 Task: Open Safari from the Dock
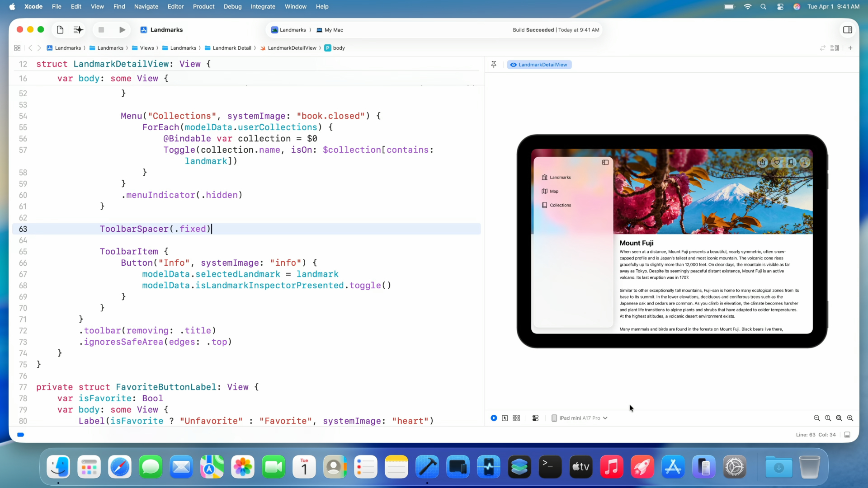pos(120,467)
